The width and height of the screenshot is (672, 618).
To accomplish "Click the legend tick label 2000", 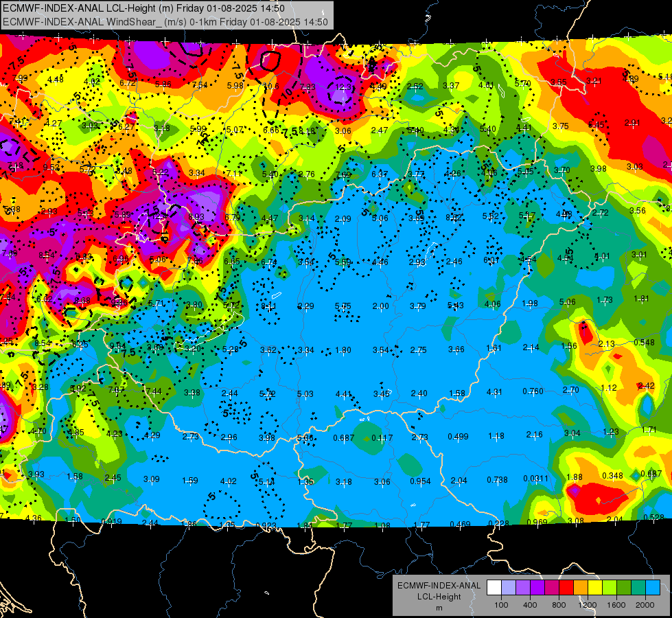I will [x=645, y=605].
